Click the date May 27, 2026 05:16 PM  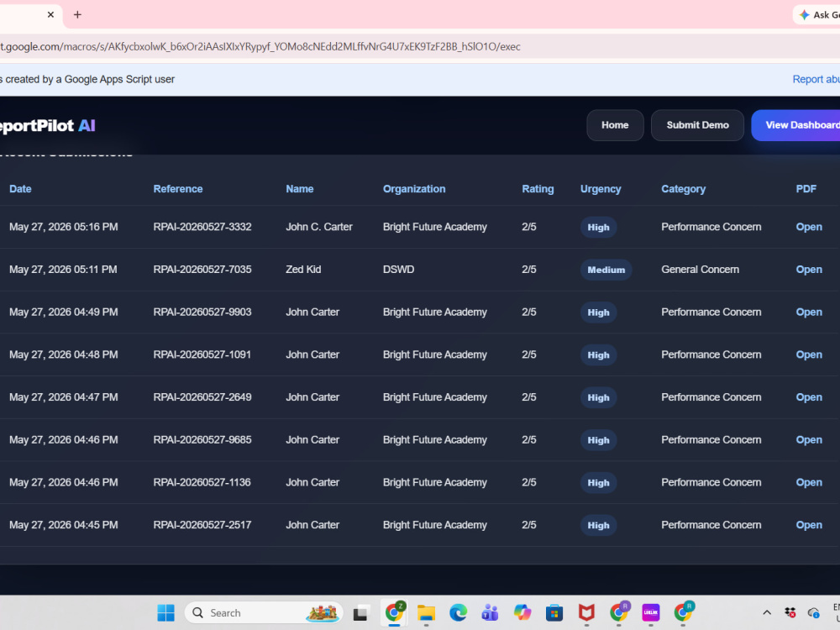[63, 227]
